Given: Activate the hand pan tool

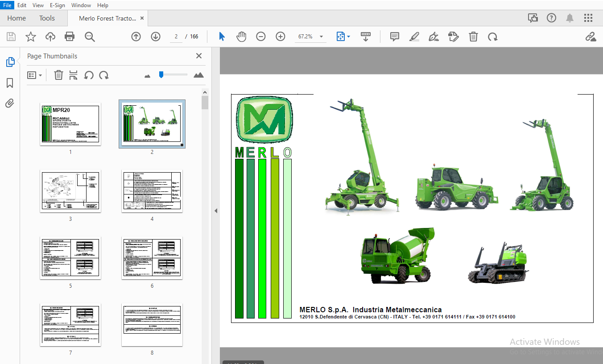Looking at the screenshot, I should [241, 37].
